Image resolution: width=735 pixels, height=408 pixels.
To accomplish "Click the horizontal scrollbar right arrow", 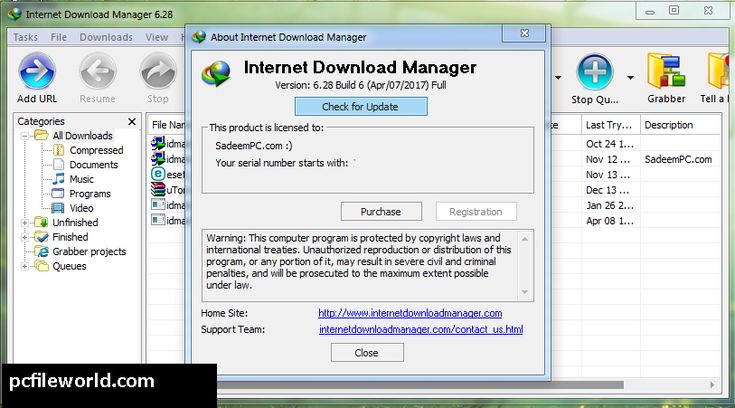I will click(712, 385).
